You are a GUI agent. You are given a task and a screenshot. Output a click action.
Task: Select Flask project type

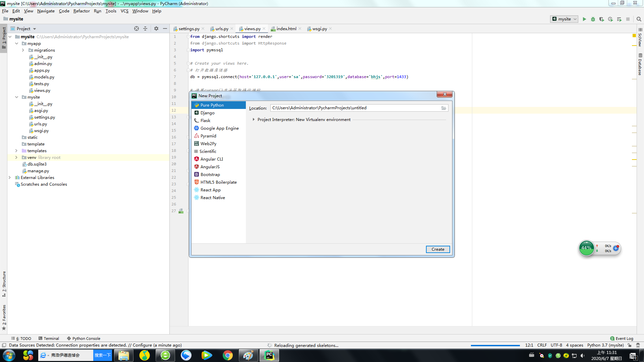coord(205,121)
